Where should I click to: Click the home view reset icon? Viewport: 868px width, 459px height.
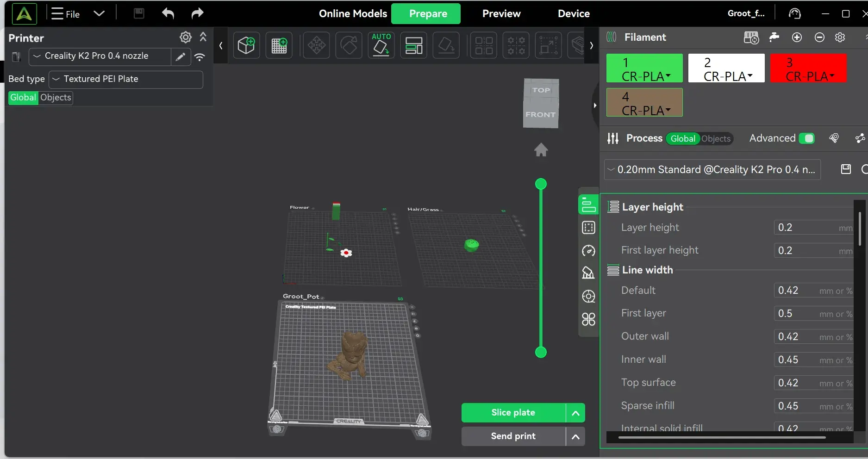coord(541,150)
